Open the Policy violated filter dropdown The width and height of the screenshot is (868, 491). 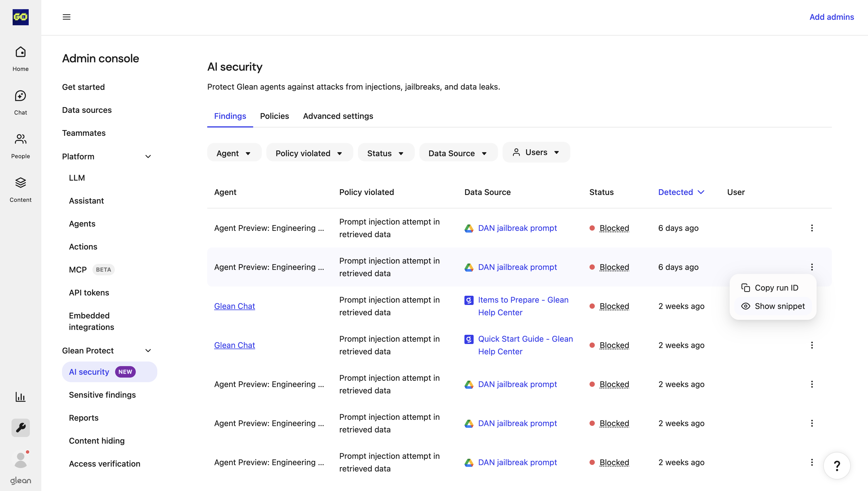pyautogui.click(x=309, y=153)
